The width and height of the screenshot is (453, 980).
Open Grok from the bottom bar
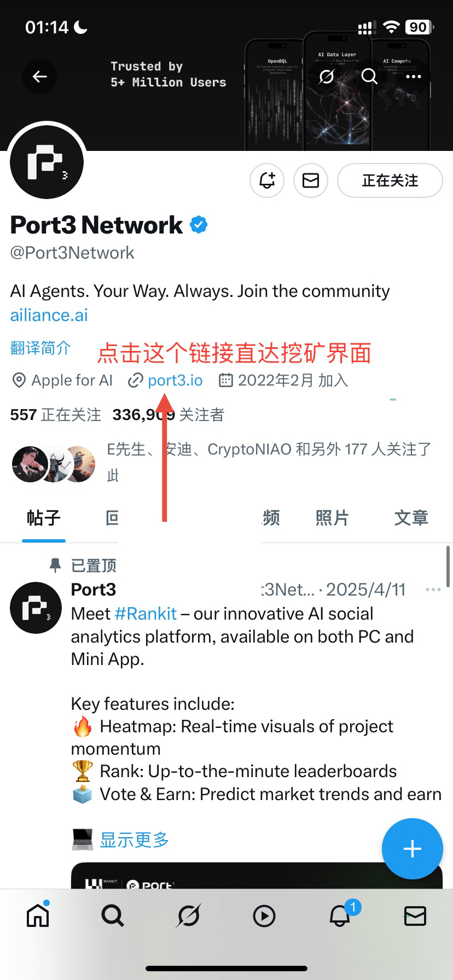click(189, 915)
